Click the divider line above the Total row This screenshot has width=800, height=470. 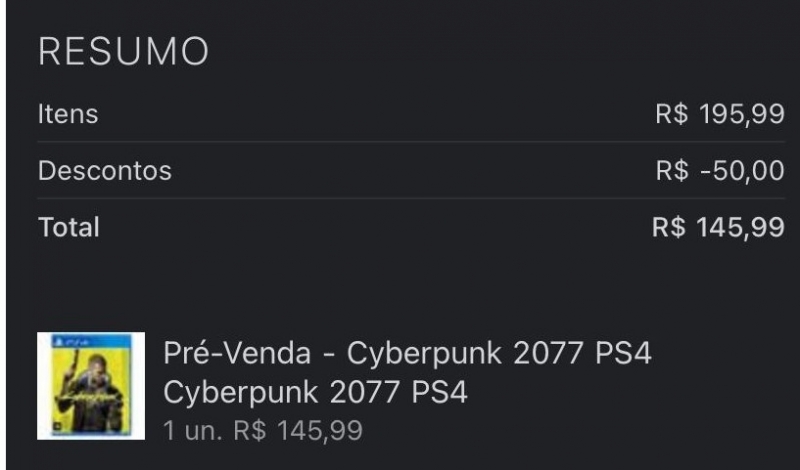coord(410,198)
